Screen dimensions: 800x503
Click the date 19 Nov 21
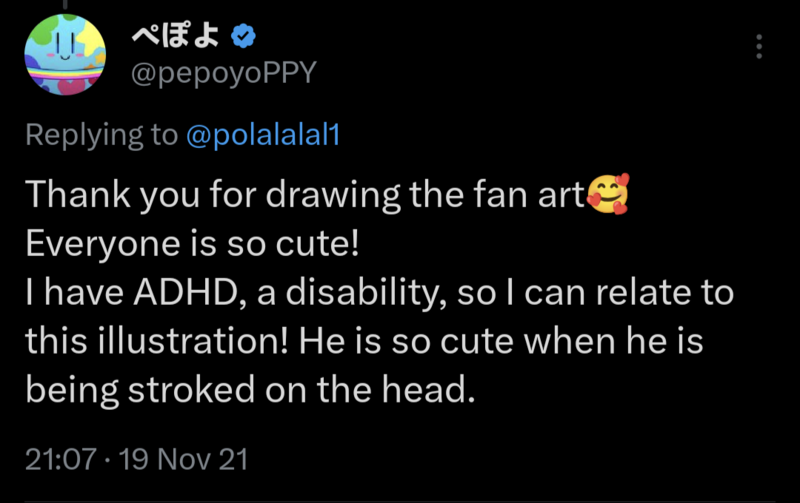point(182,460)
